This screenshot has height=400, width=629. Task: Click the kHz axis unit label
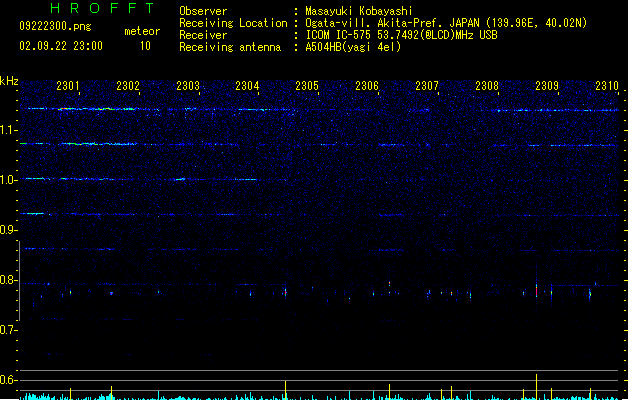(9, 81)
